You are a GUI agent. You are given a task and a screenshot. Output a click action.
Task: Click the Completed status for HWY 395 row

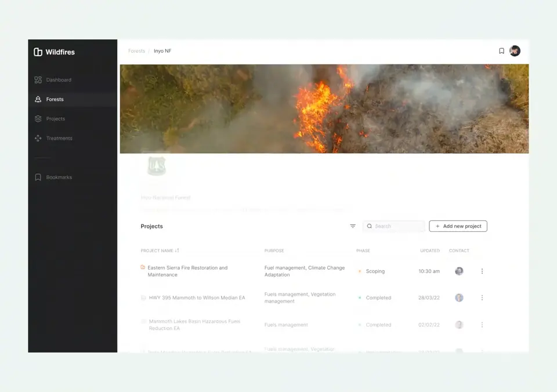click(x=375, y=297)
